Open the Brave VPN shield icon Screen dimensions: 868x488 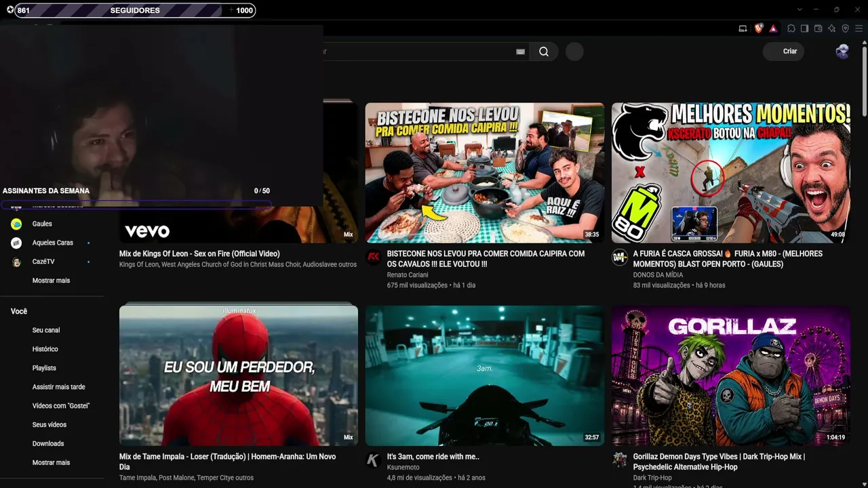tap(845, 28)
